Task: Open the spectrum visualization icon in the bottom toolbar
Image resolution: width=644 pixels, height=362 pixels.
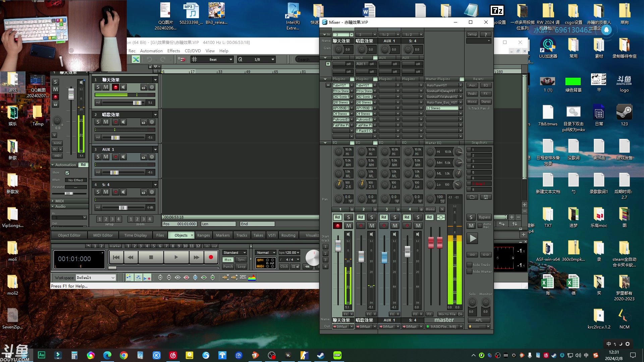Action: click(x=252, y=278)
